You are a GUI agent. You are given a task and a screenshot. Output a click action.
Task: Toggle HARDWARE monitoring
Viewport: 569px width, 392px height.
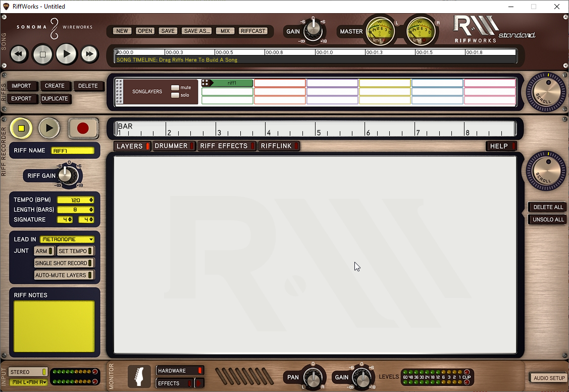point(180,371)
